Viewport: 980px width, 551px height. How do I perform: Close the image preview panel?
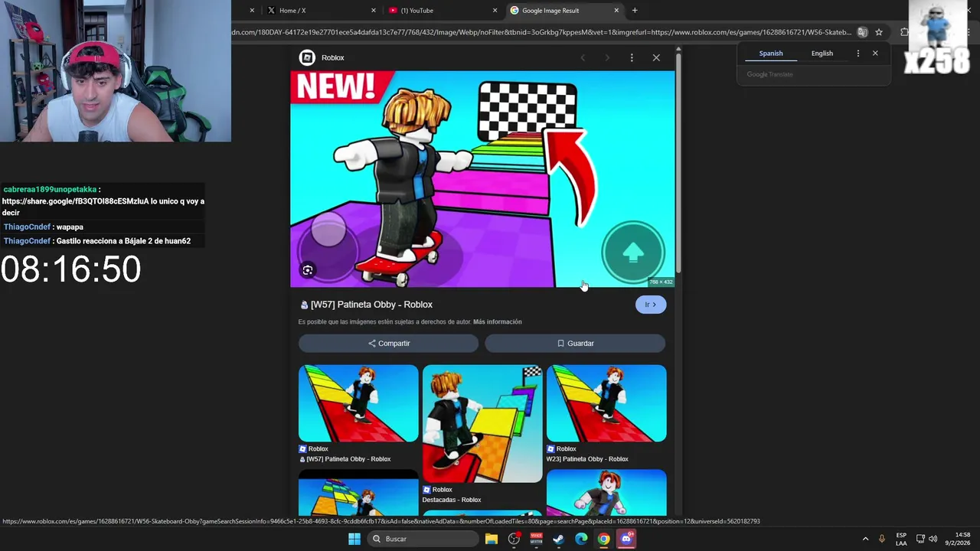(x=656, y=57)
